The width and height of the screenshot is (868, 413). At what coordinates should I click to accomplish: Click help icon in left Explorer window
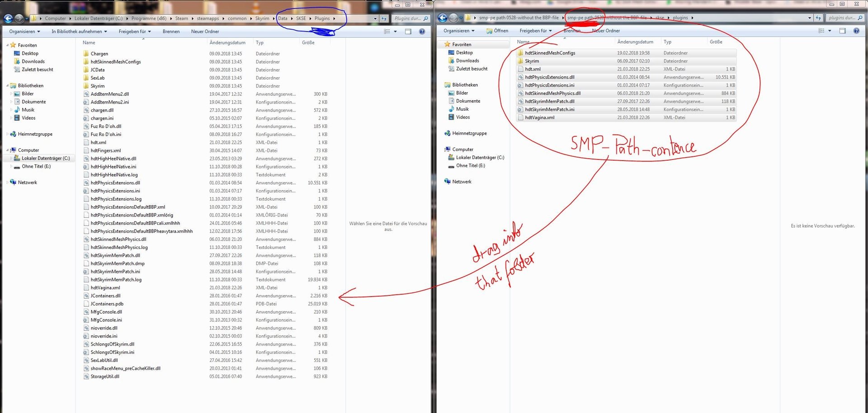[422, 32]
